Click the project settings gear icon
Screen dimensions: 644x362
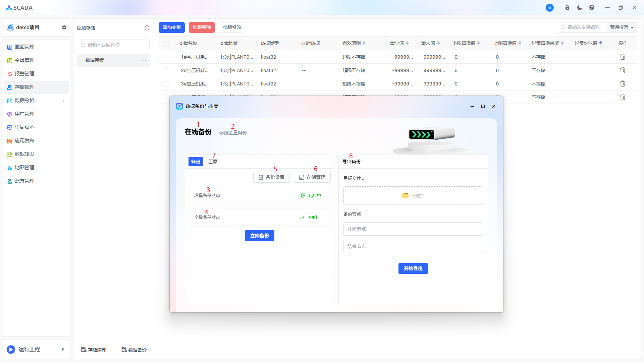coord(64,27)
